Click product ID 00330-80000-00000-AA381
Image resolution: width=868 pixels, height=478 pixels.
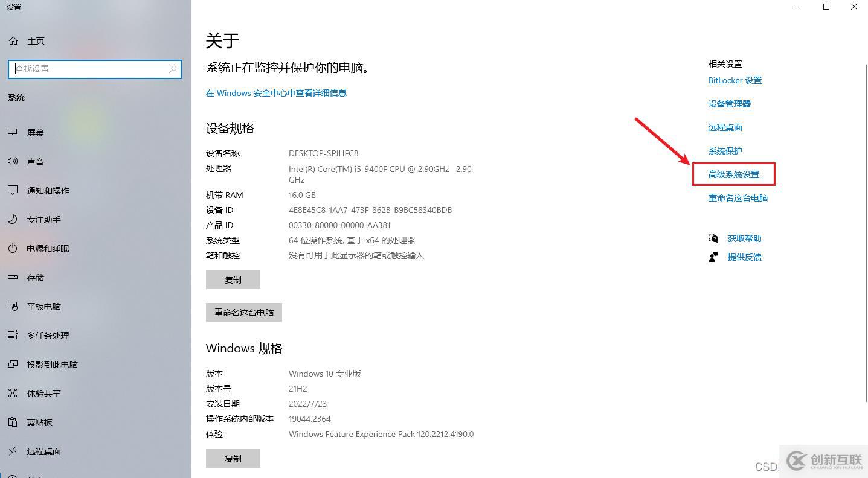(x=339, y=225)
